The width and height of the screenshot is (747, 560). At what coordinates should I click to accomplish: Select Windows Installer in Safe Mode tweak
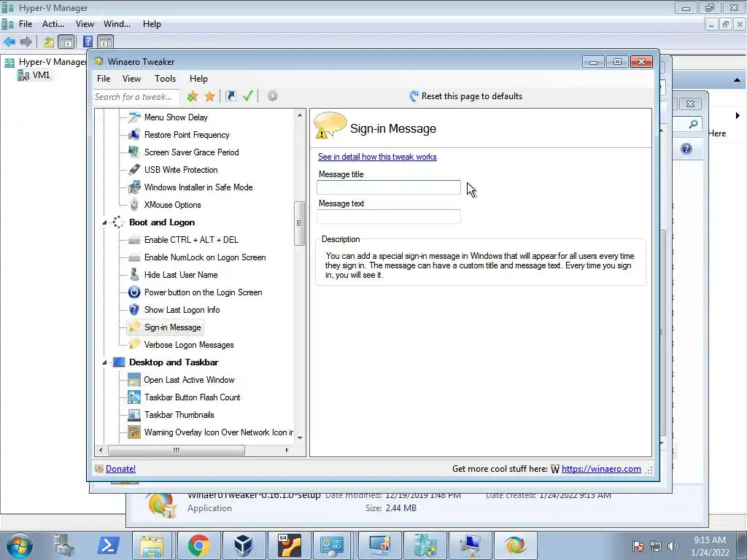click(198, 187)
